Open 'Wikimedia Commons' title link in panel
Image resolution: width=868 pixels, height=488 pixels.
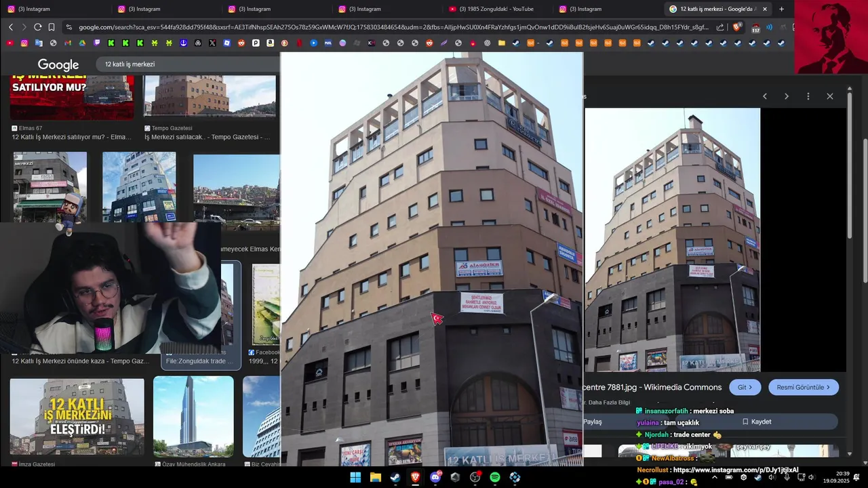click(652, 387)
